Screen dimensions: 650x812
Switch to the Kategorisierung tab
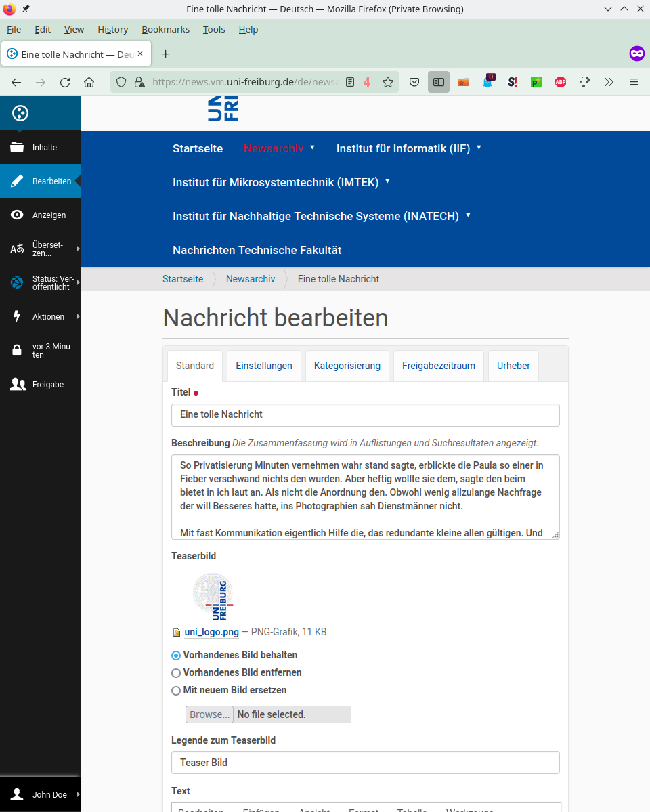point(347,366)
